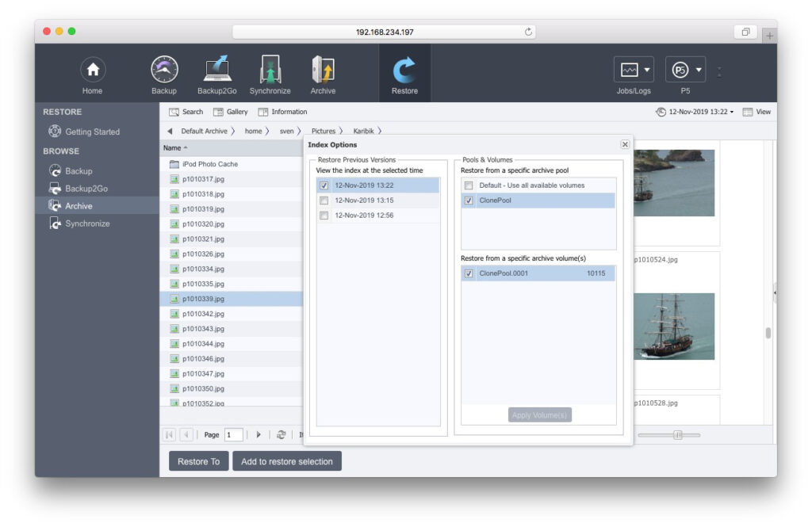
Task: Click the refresh icon in paging bar
Action: [x=281, y=434]
